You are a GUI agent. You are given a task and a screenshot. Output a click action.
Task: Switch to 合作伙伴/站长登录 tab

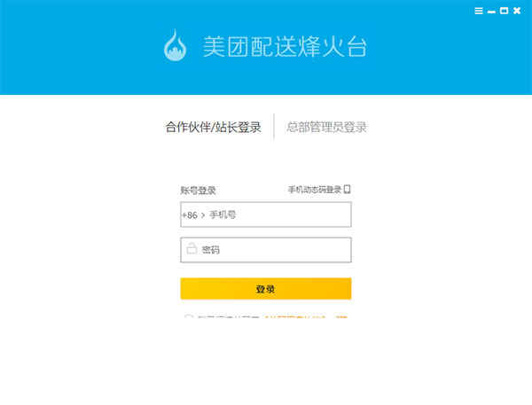[213, 128]
